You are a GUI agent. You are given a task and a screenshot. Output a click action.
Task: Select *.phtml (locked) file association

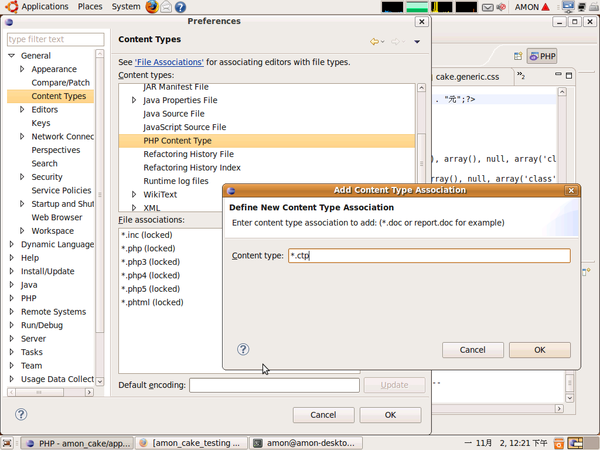click(152, 302)
